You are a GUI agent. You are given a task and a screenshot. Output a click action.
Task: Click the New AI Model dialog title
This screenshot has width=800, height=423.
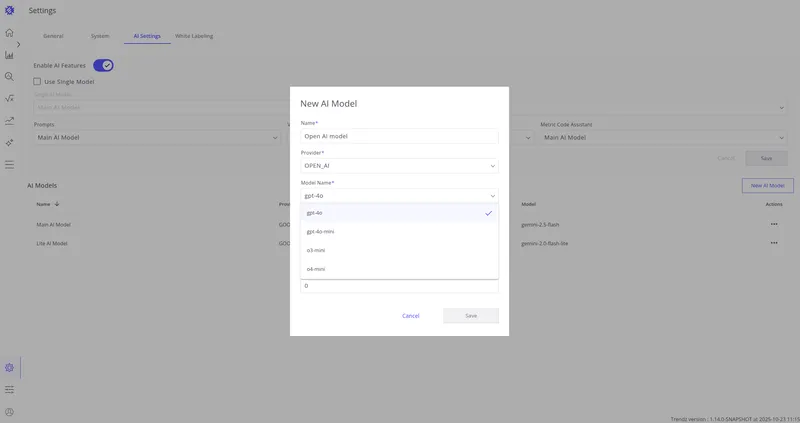point(329,104)
